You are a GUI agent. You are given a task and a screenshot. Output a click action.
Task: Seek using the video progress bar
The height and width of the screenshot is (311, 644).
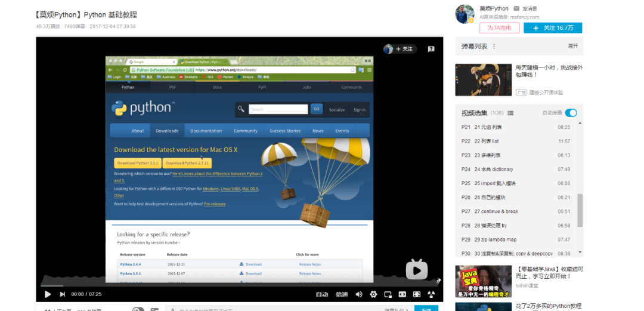pyautogui.click(x=240, y=285)
